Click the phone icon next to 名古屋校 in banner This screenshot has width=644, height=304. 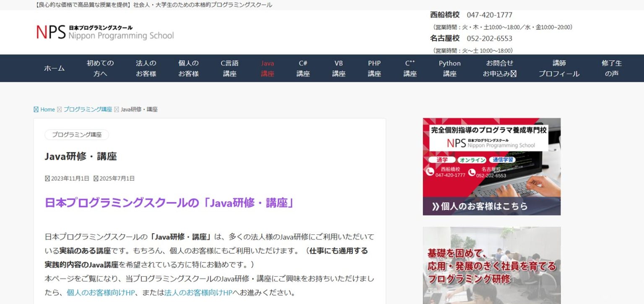point(472,173)
